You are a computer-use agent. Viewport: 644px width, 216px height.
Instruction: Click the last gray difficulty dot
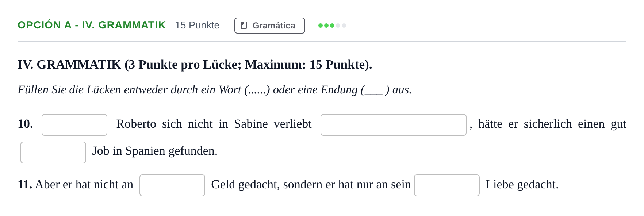(x=344, y=26)
